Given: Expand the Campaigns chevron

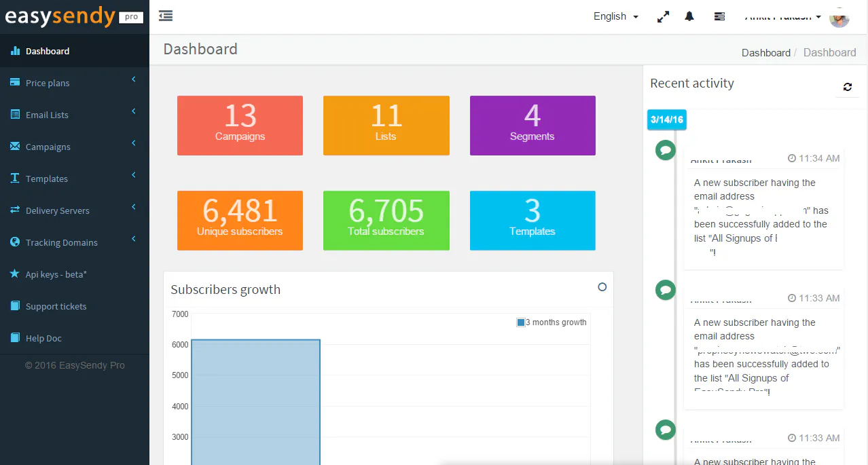Looking at the screenshot, I should 134,143.
